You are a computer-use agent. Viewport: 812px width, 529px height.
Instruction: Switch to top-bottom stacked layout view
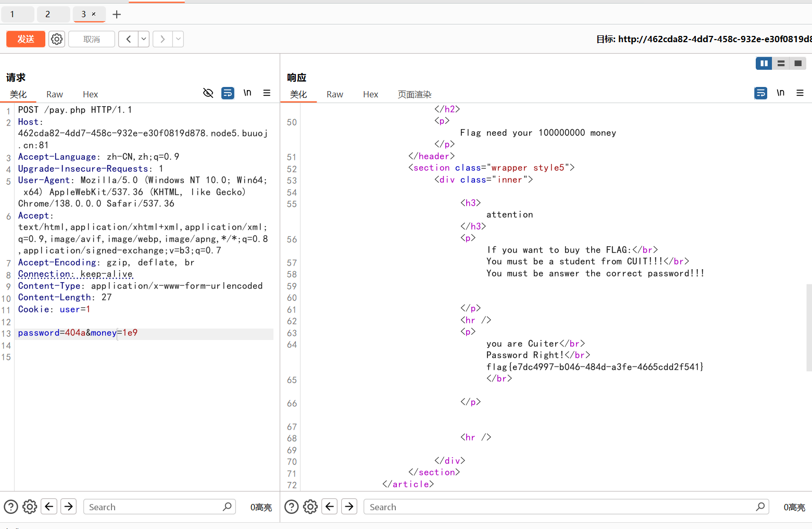pyautogui.click(x=781, y=64)
